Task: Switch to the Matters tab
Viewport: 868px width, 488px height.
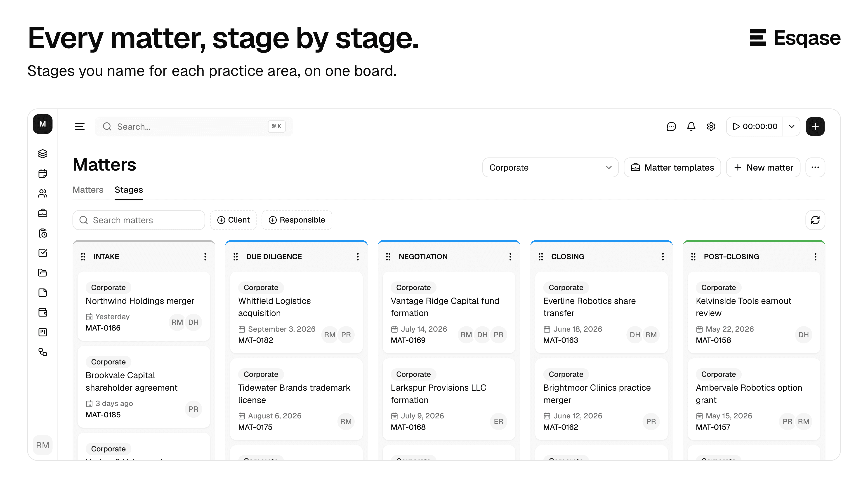Action: pyautogui.click(x=88, y=190)
